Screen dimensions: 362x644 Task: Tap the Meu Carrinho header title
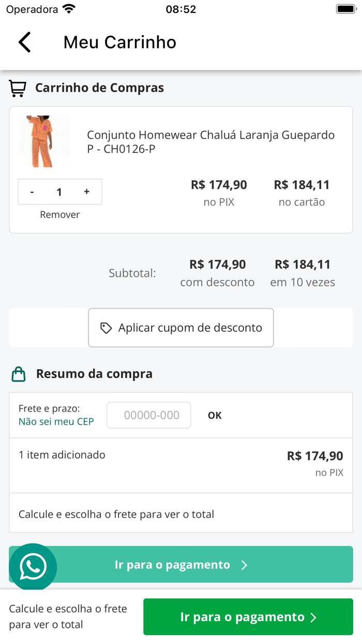pos(119,42)
